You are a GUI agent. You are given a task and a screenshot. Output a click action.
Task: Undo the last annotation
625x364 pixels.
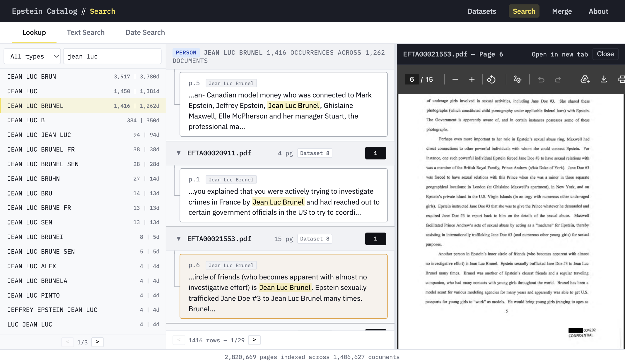[x=541, y=79]
